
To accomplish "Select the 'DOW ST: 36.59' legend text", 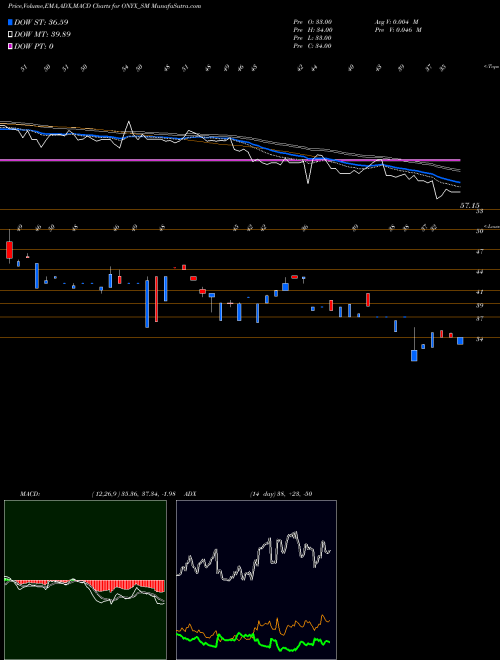I will (41, 22).
